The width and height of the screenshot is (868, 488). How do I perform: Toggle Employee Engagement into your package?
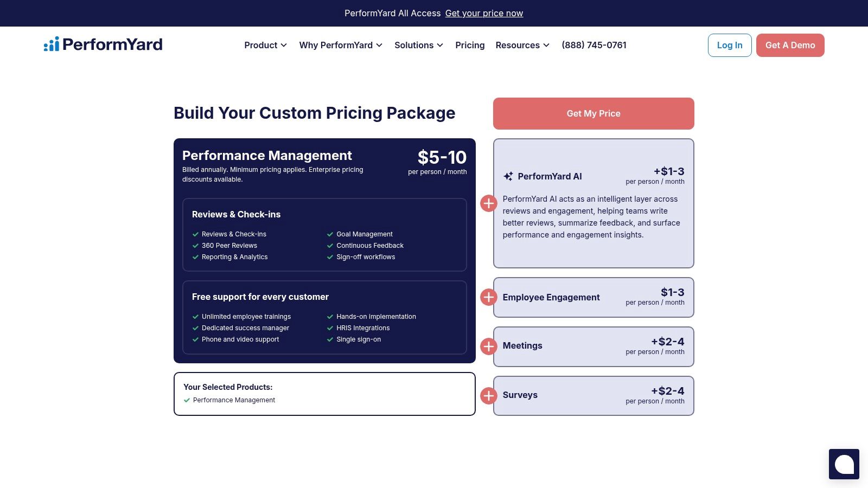pos(488,297)
